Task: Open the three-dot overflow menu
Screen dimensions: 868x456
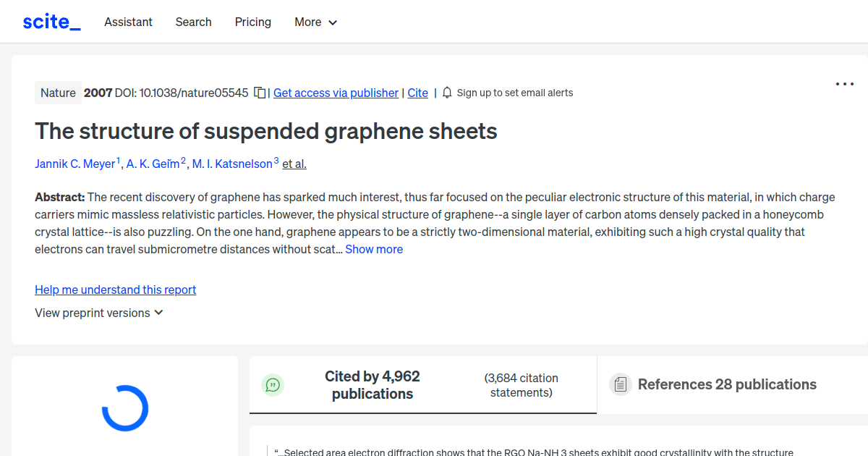Action: tap(844, 84)
